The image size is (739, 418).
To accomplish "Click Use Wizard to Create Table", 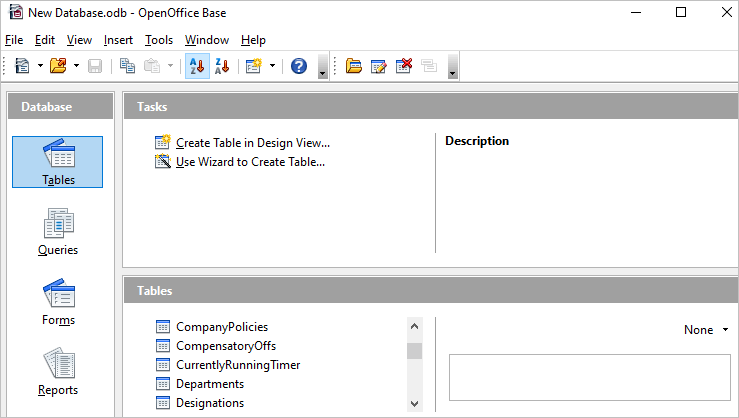I will (x=250, y=161).
